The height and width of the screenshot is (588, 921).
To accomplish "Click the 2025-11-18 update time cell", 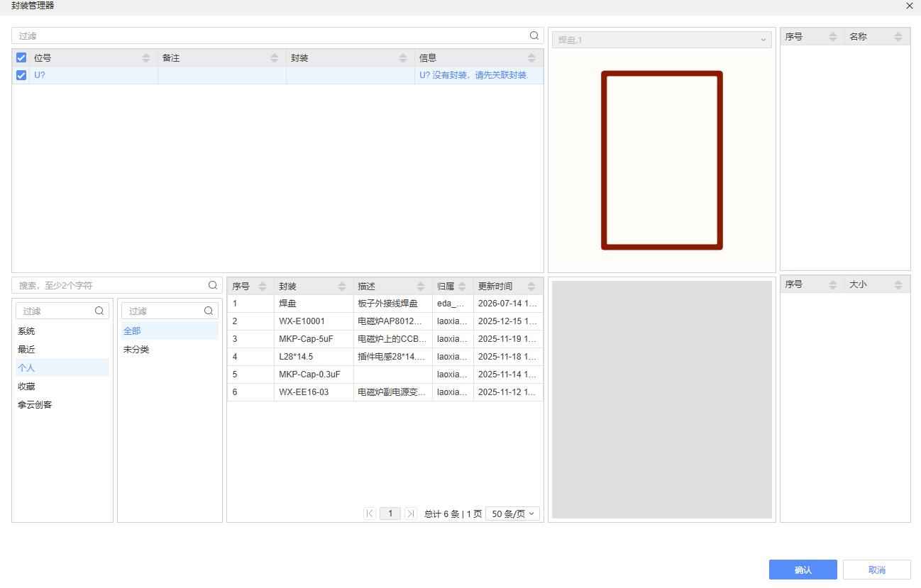I will pyautogui.click(x=508, y=357).
